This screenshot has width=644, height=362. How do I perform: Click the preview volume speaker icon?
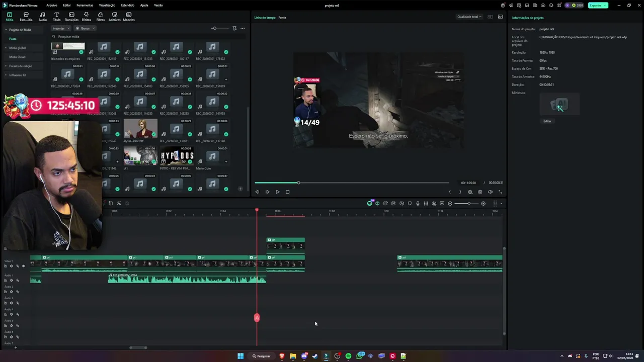pyautogui.click(x=490, y=192)
